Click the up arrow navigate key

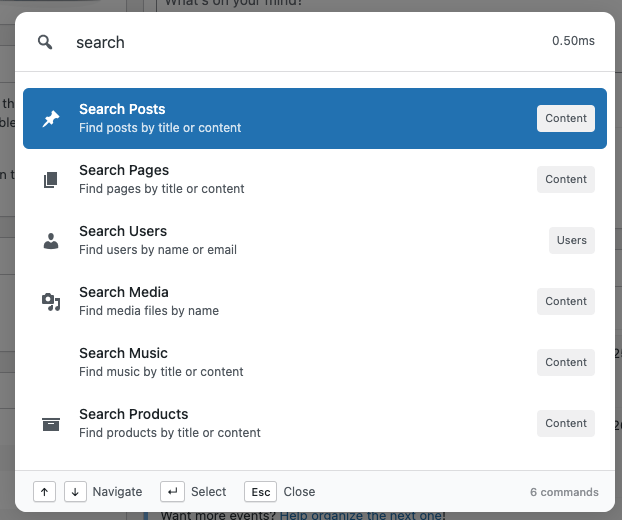click(44, 492)
